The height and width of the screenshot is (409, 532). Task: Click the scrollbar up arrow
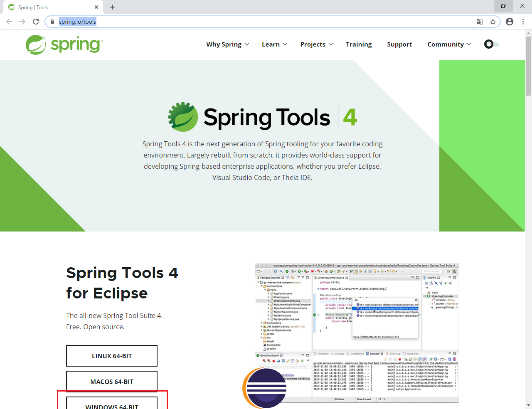pyautogui.click(x=528, y=33)
